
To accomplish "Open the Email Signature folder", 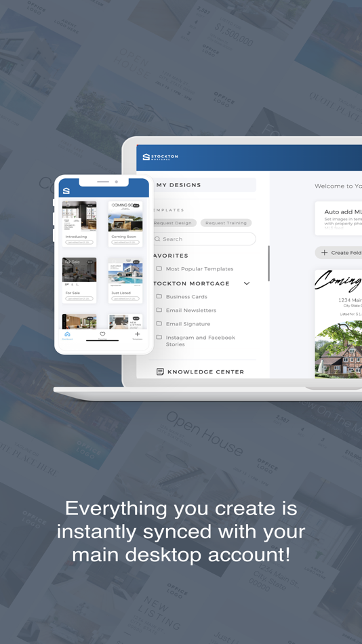I will 183,323.
